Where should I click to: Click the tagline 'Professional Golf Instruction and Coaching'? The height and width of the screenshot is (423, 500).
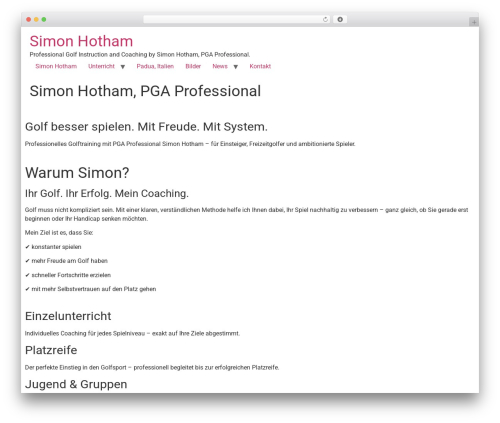click(x=88, y=54)
